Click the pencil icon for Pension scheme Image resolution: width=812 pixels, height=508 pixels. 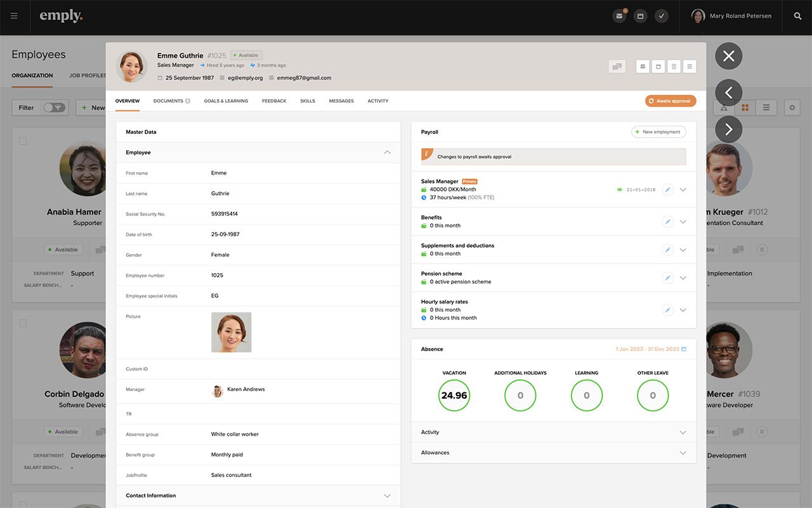[667, 277]
